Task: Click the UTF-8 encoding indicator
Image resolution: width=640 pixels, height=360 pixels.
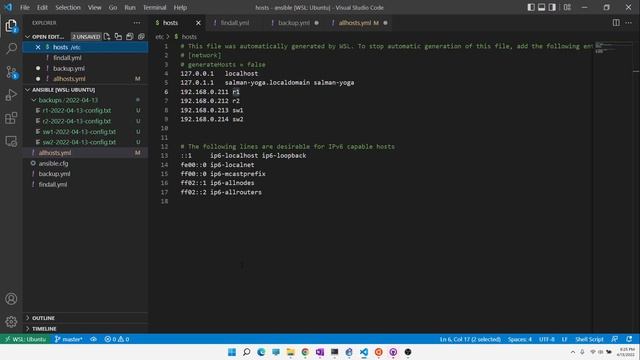Action: click(x=547, y=339)
